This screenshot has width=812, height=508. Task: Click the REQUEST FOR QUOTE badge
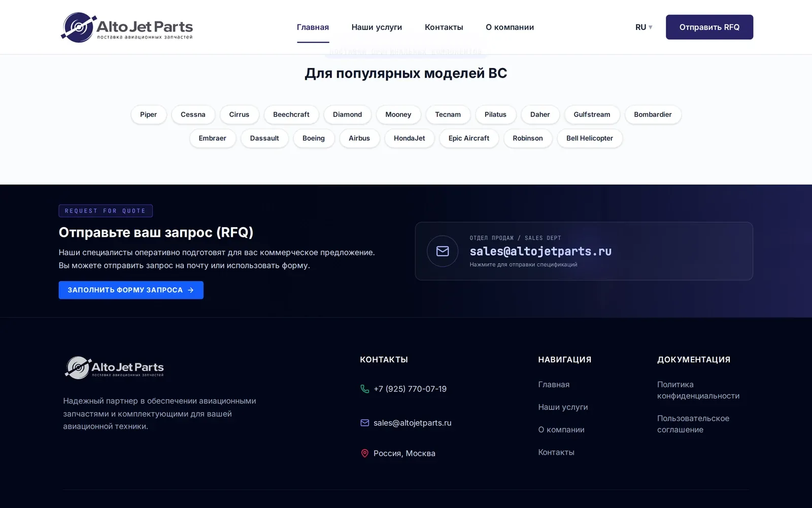[x=106, y=211]
